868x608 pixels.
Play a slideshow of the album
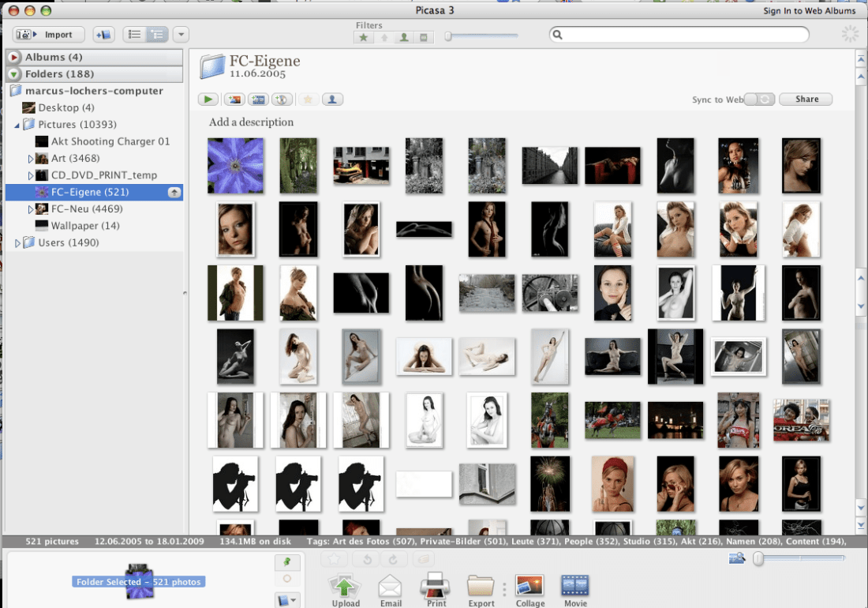[208, 99]
